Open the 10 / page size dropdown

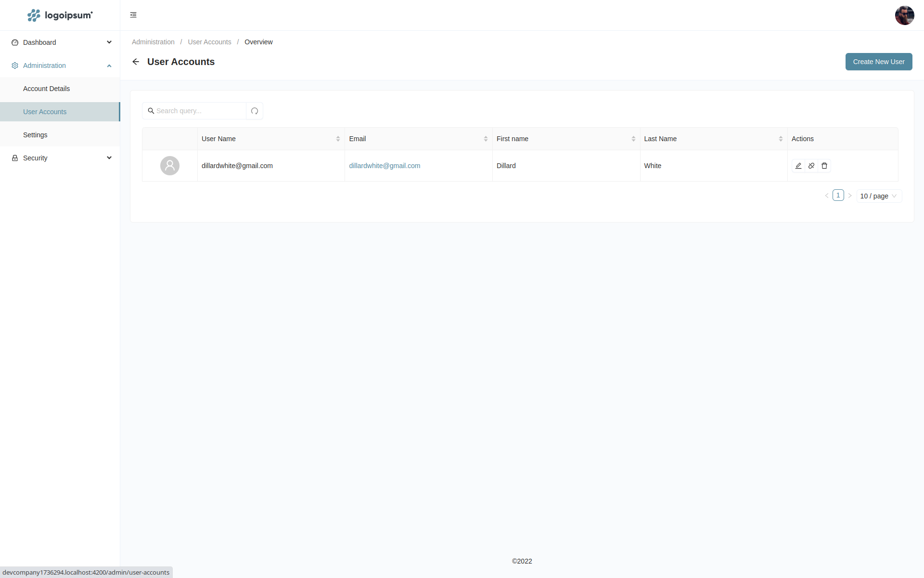[878, 196]
